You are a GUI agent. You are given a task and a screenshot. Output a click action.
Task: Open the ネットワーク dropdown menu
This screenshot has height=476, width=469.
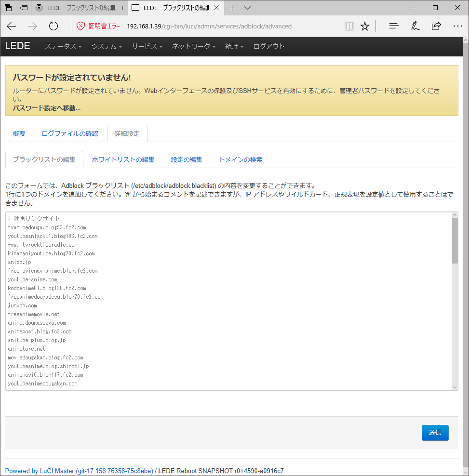tap(193, 46)
